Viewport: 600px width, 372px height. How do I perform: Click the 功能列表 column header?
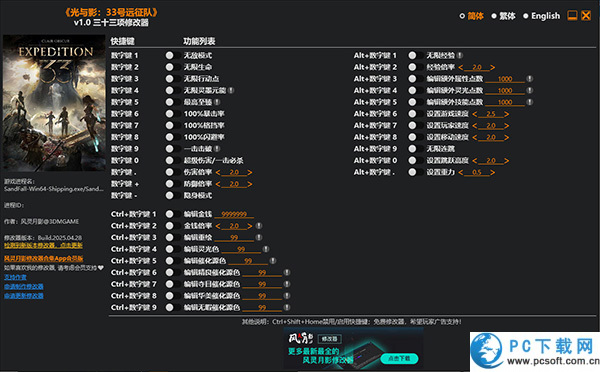pos(199,41)
